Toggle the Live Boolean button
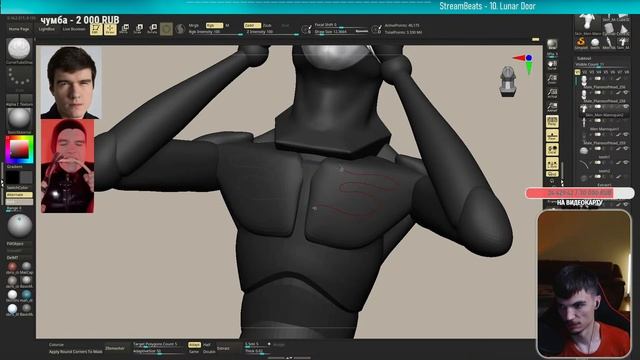Screen dimensions: 640x360 74,29
